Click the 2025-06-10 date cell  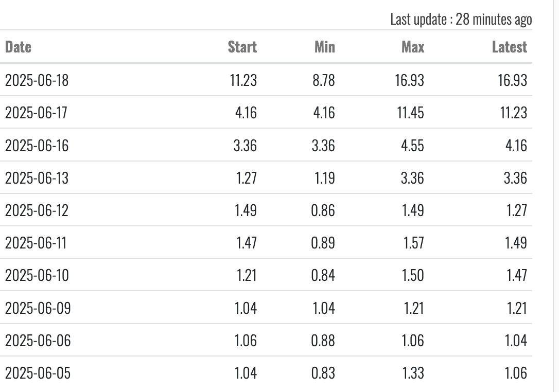coord(37,275)
